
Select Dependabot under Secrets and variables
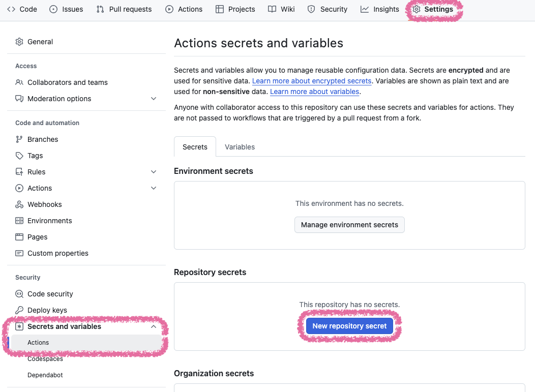[x=45, y=375]
